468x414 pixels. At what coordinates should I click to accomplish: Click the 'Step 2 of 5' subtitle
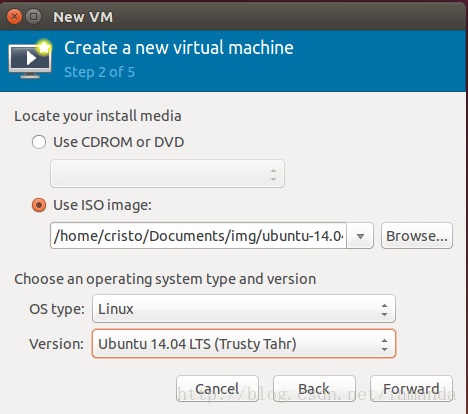pyautogui.click(x=99, y=72)
